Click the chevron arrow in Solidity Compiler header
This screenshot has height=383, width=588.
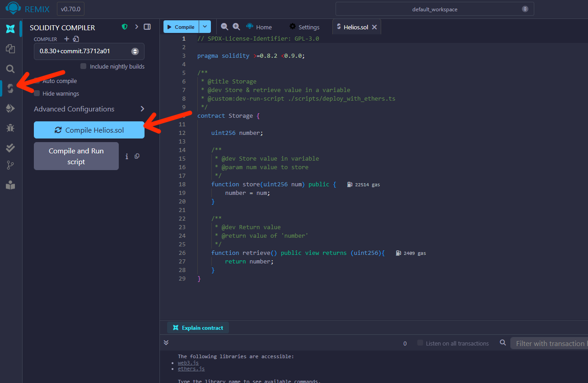tap(136, 27)
